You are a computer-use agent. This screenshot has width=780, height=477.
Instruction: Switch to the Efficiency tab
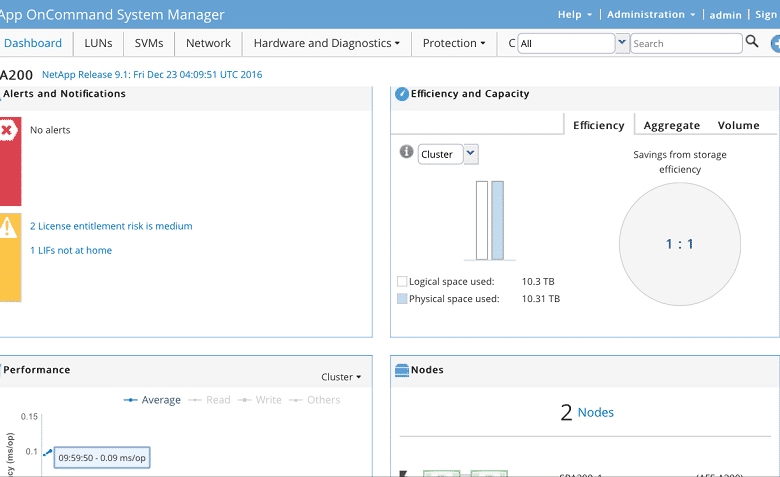(598, 125)
